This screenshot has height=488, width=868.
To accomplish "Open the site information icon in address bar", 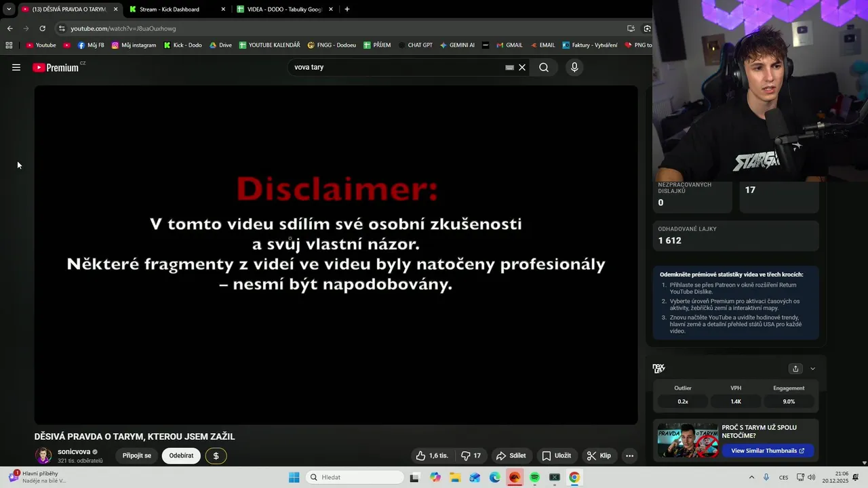I will [x=62, y=28].
